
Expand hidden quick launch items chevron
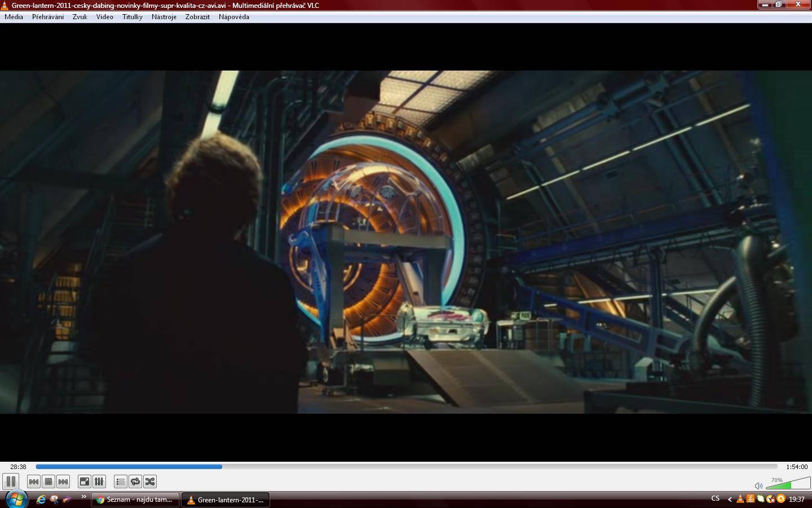[83, 497]
